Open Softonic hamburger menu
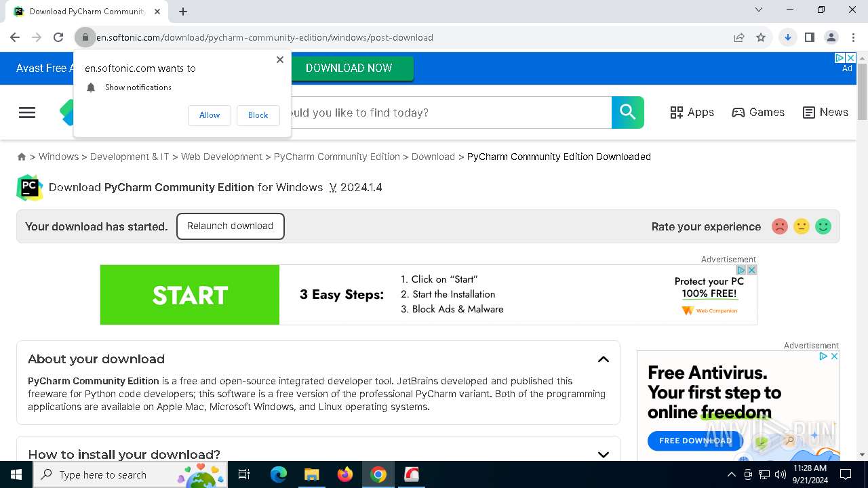Viewport: 868px width, 488px height. [27, 113]
